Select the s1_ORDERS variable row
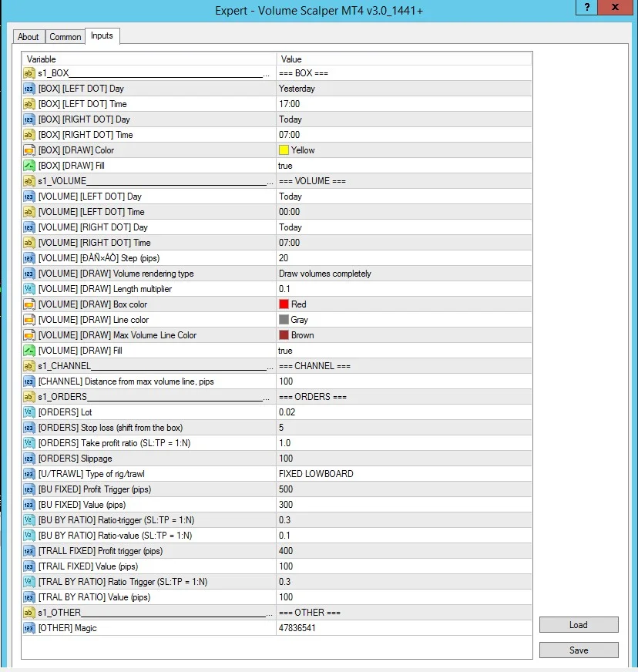This screenshot has width=638, height=672. tap(149, 398)
